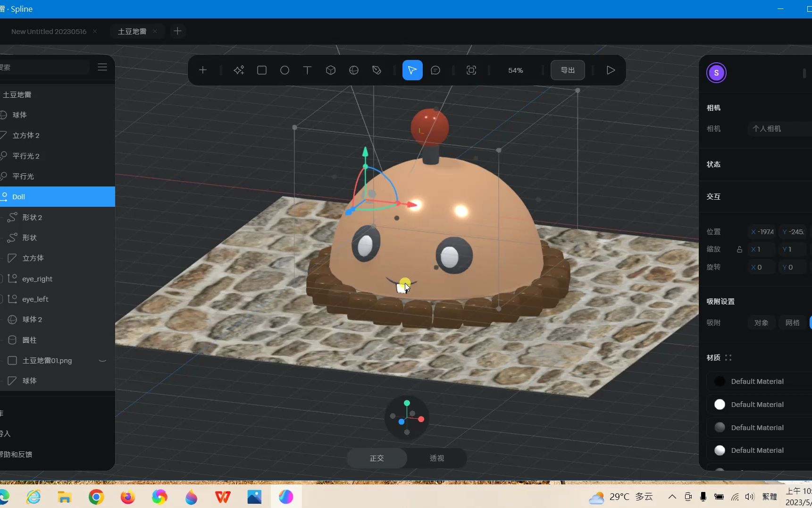The width and height of the screenshot is (812, 508).
Task: Edit the scale X field
Action: click(x=762, y=249)
